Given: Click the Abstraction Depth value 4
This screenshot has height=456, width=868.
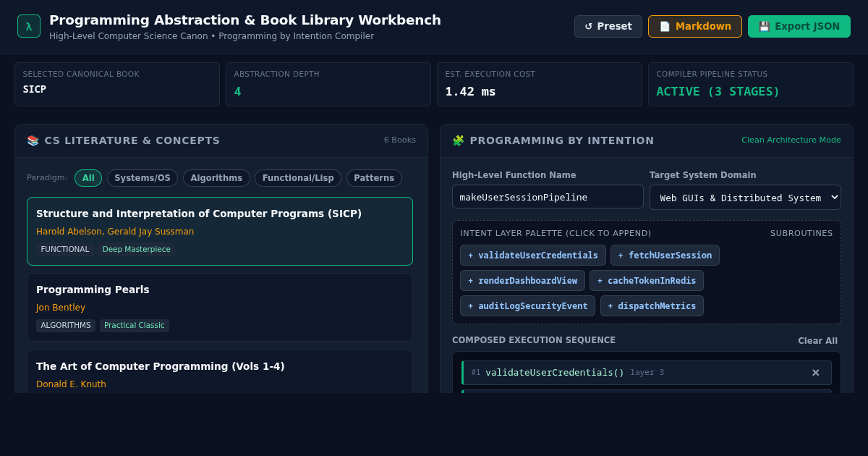Looking at the screenshot, I should (x=237, y=92).
